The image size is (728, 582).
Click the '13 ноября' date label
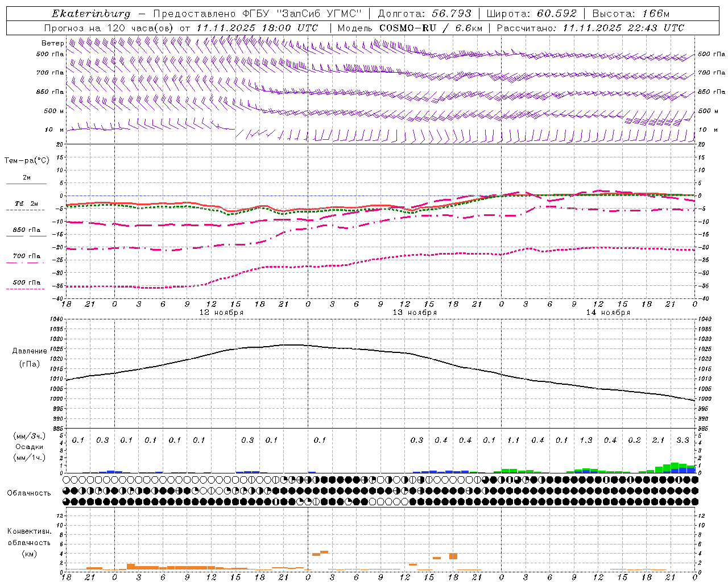point(415,312)
